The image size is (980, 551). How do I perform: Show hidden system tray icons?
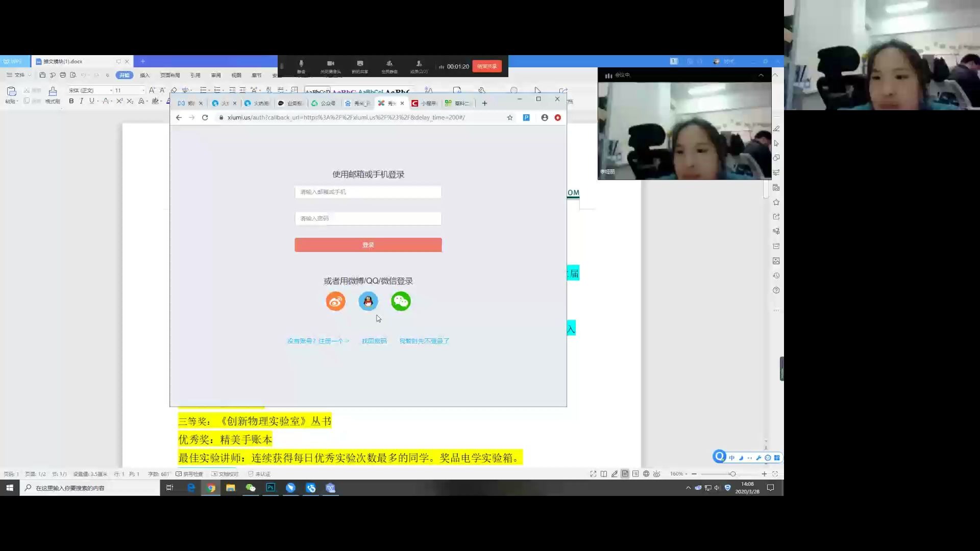(688, 488)
